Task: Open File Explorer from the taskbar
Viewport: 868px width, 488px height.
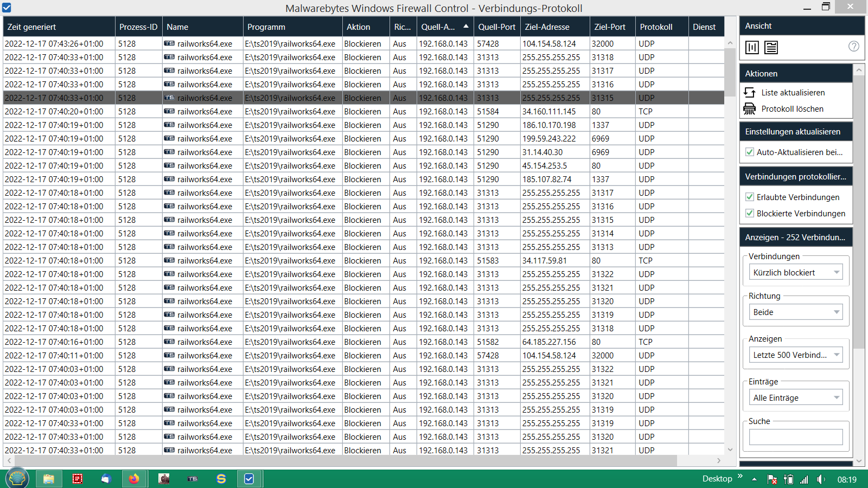Action: 49,479
